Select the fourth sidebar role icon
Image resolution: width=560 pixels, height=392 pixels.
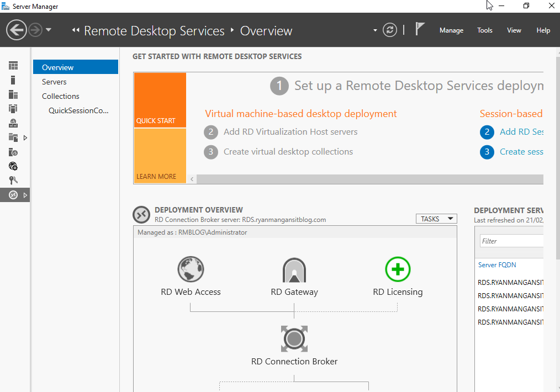point(13,109)
